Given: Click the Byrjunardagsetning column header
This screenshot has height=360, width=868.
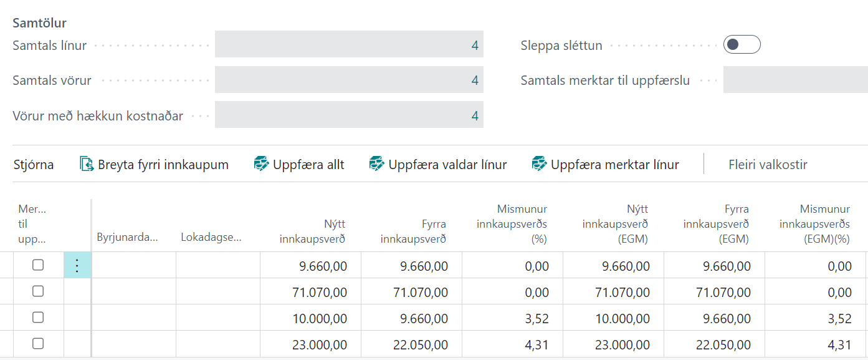Looking at the screenshot, I should pyautogui.click(x=128, y=237).
